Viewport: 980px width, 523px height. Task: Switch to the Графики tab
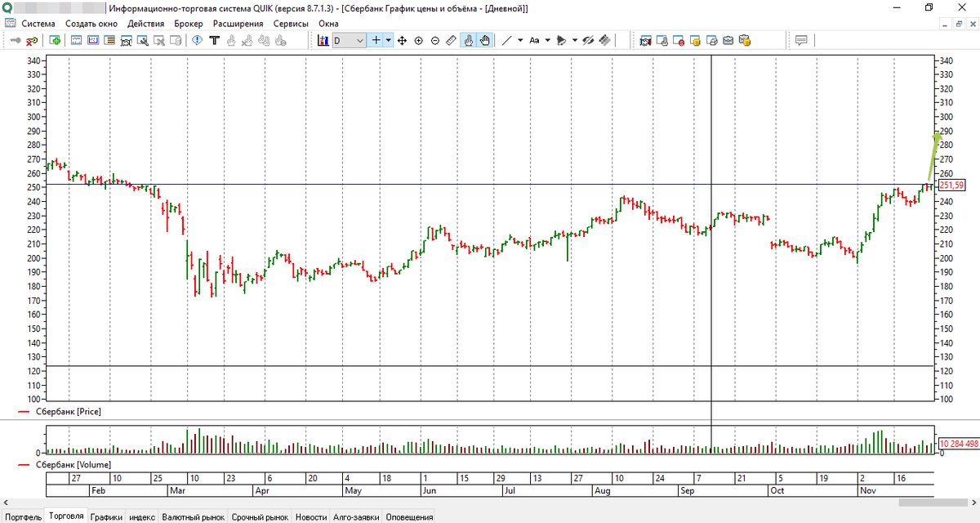click(x=107, y=516)
